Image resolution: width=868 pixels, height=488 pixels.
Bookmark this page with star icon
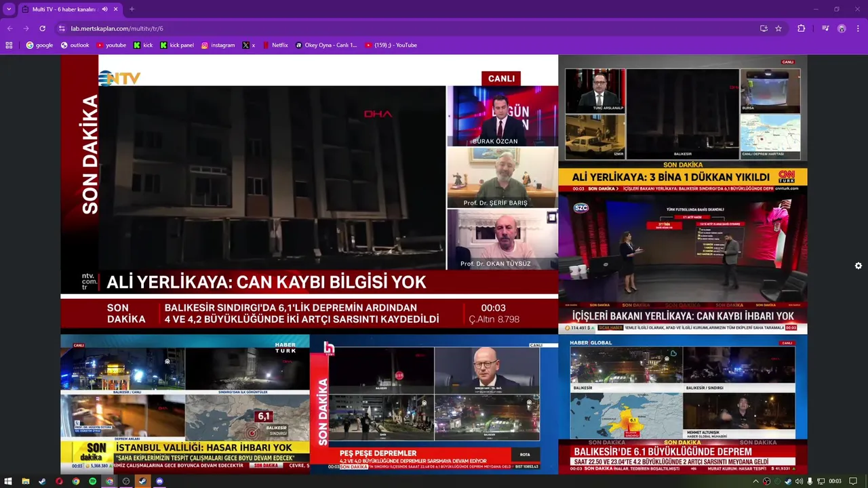tap(778, 28)
